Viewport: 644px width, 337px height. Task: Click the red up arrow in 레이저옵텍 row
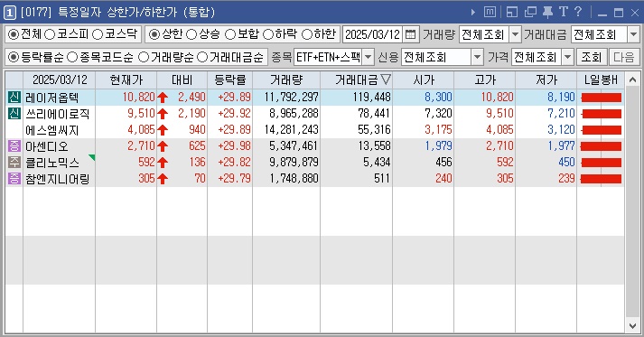coord(163,98)
